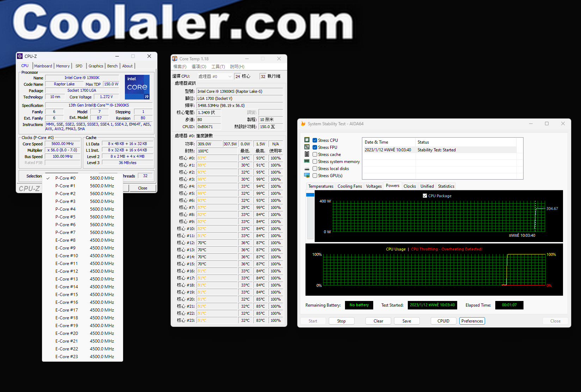Image resolution: width=581 pixels, height=392 pixels.
Task: Open the Memory tab in CPU-Z
Action: click(63, 66)
